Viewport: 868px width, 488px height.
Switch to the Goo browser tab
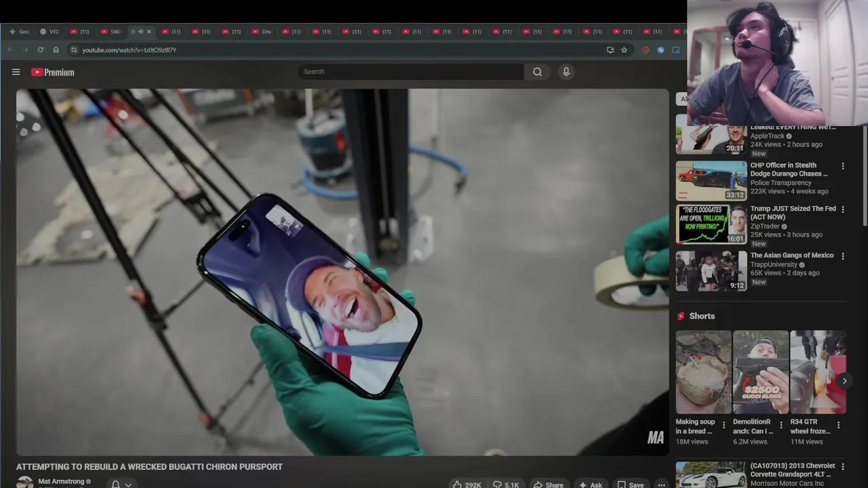tap(20, 32)
